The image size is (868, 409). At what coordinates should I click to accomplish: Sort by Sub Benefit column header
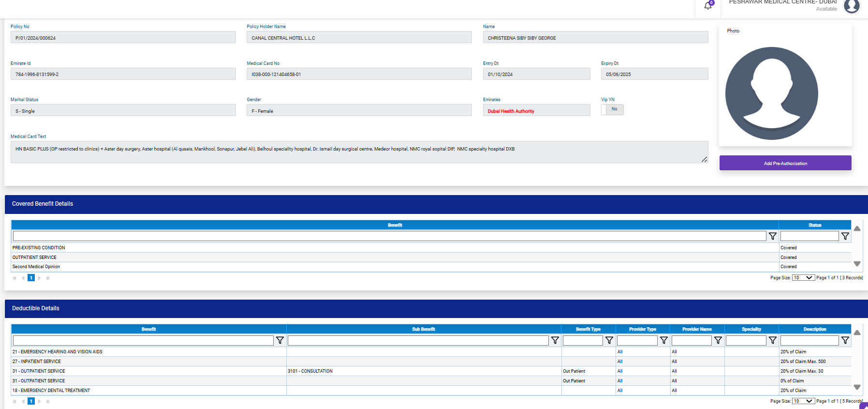[423, 329]
